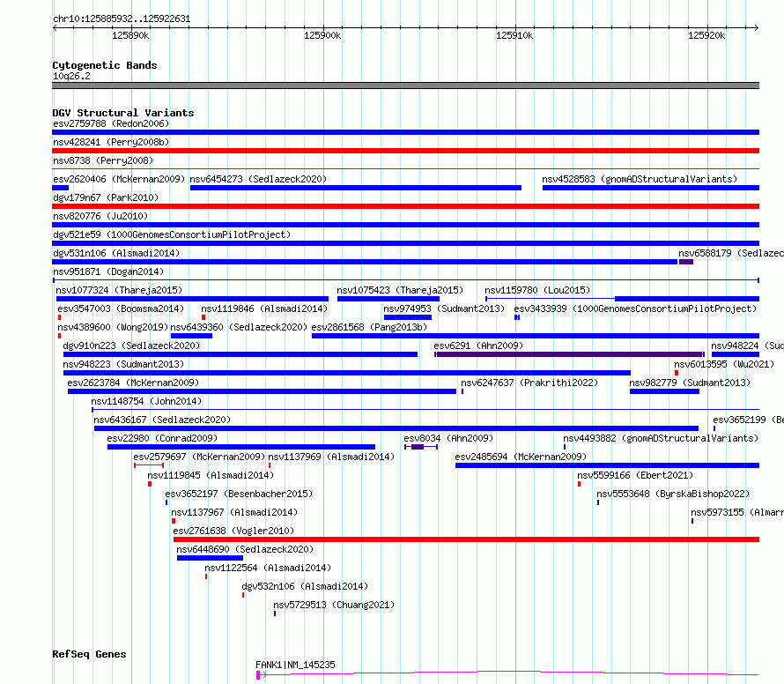Select esv2579697 (McKernan2009) label
Image resolution: width=784 pixels, height=684 pixels.
199,457
